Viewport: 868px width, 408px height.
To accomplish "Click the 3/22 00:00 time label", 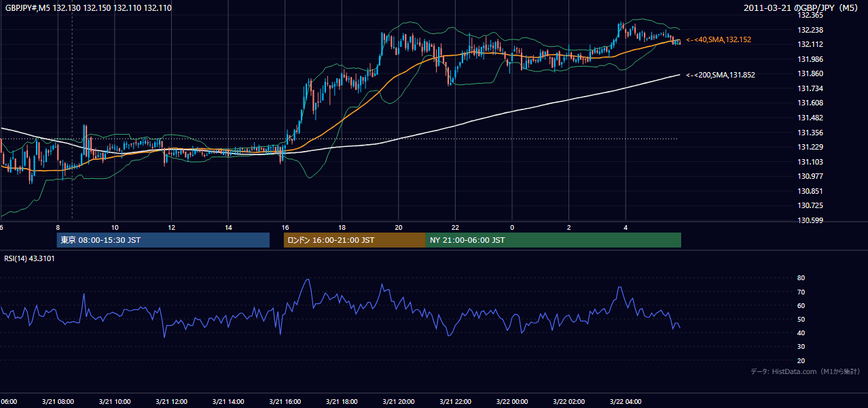I will 513,402.
